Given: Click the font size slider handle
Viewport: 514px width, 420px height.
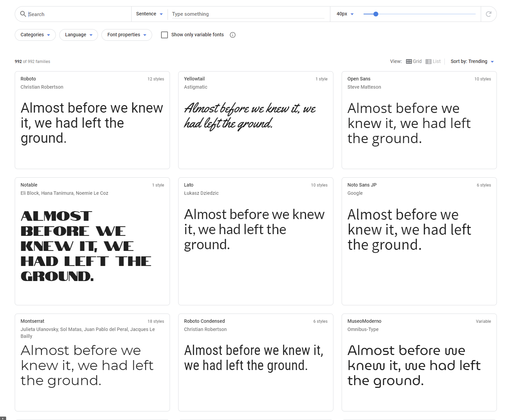Looking at the screenshot, I should 376,14.
